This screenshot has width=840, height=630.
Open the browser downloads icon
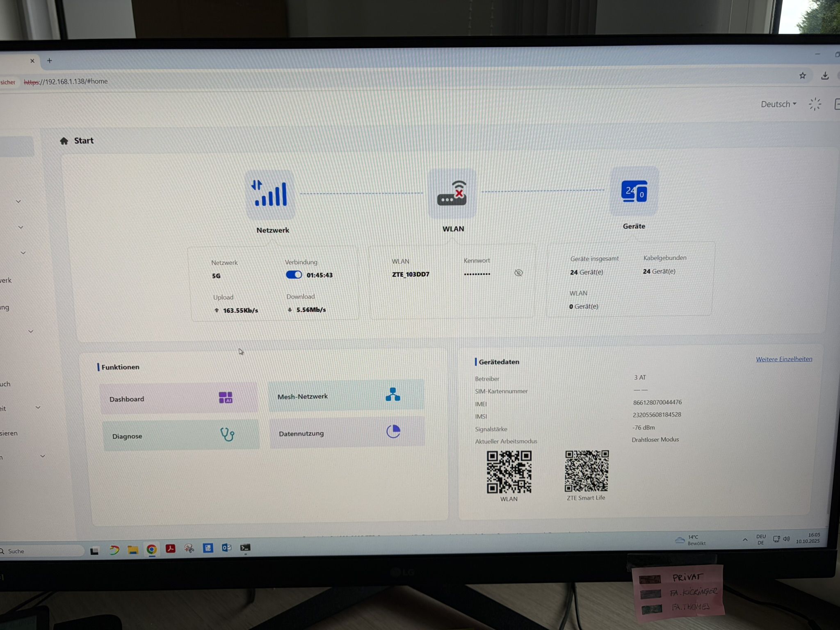pyautogui.click(x=825, y=75)
